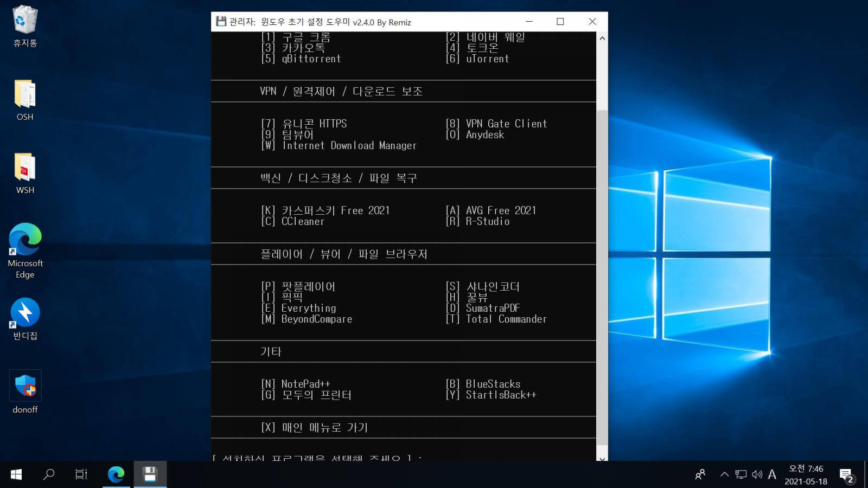Open the OSH folder on desktop
The height and width of the screenshot is (488, 868).
tap(25, 100)
